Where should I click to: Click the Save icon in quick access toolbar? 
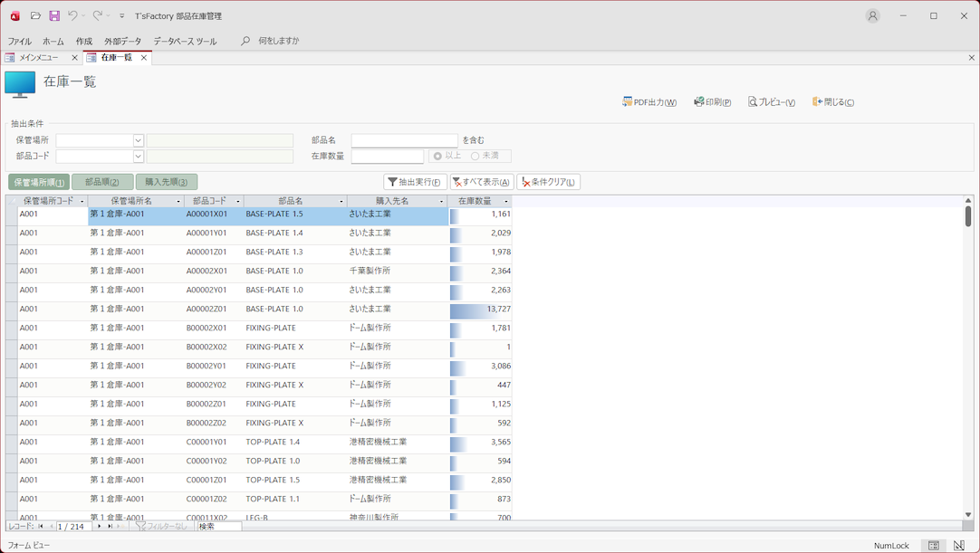(54, 15)
